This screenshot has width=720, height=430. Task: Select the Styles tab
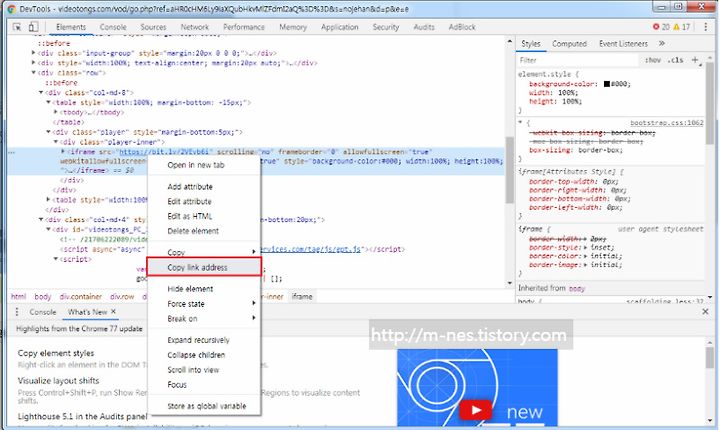click(x=531, y=44)
